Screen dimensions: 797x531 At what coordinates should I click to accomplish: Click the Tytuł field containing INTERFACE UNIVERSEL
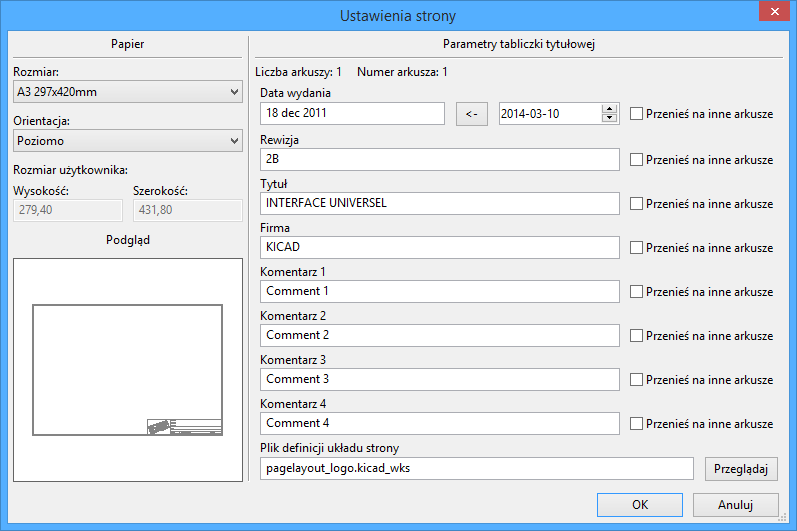point(439,203)
